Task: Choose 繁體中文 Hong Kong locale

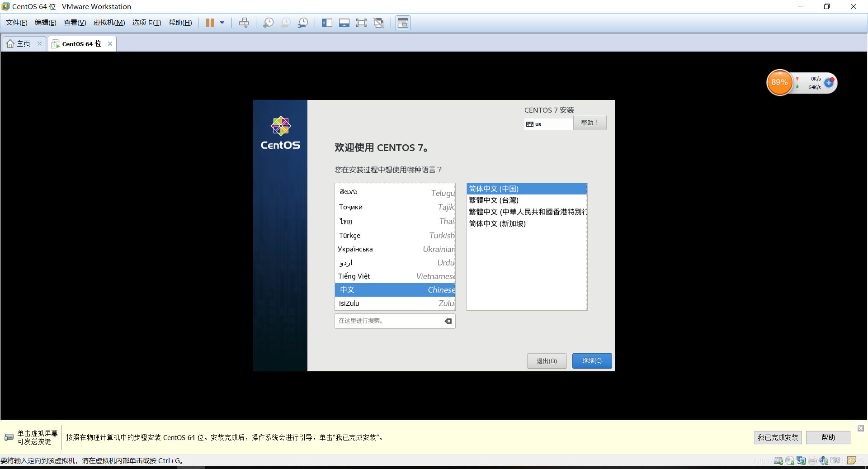Action: [527, 212]
